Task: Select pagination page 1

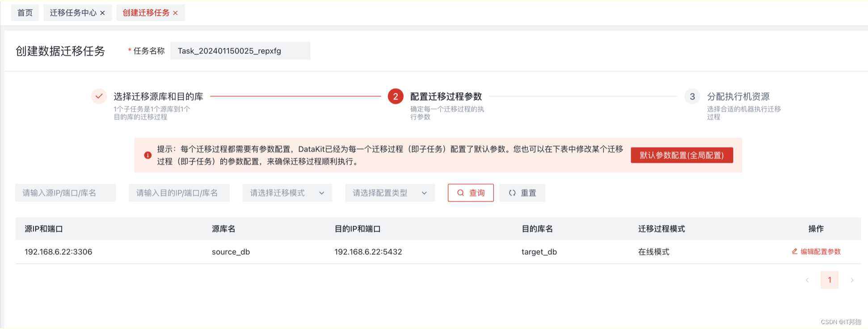Action: tap(830, 280)
